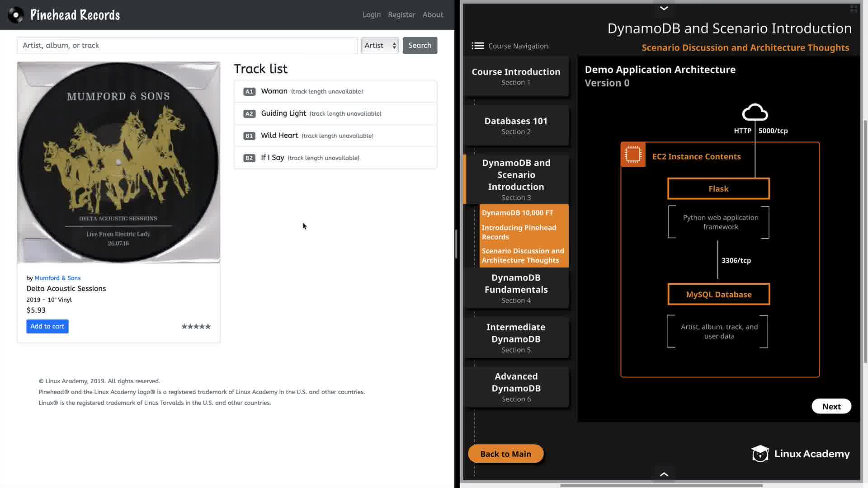The height and width of the screenshot is (488, 868).
Task: Click the Mumford & Sons artist link
Action: click(57, 278)
